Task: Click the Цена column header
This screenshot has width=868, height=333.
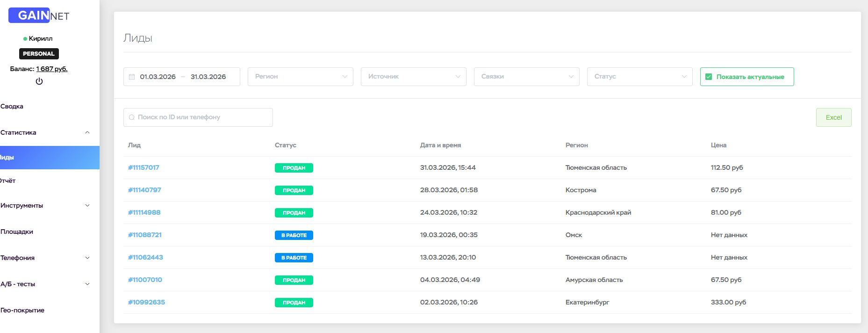Action: click(x=718, y=145)
